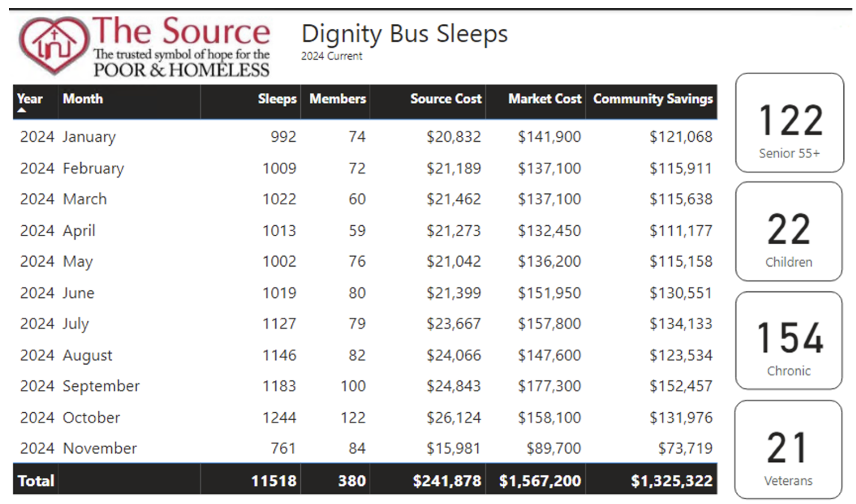Select the Chronic card showing 154
This screenshot has width=856, height=504.
pos(789,341)
